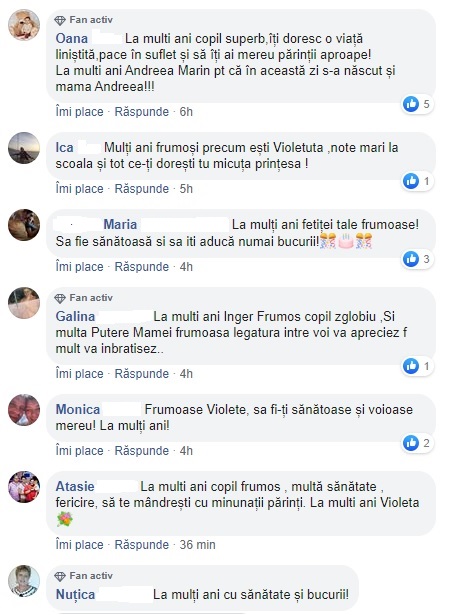Image resolution: width=460 pixels, height=615 pixels.
Task: Click Răspunde under Monica's comment
Action: click(142, 451)
